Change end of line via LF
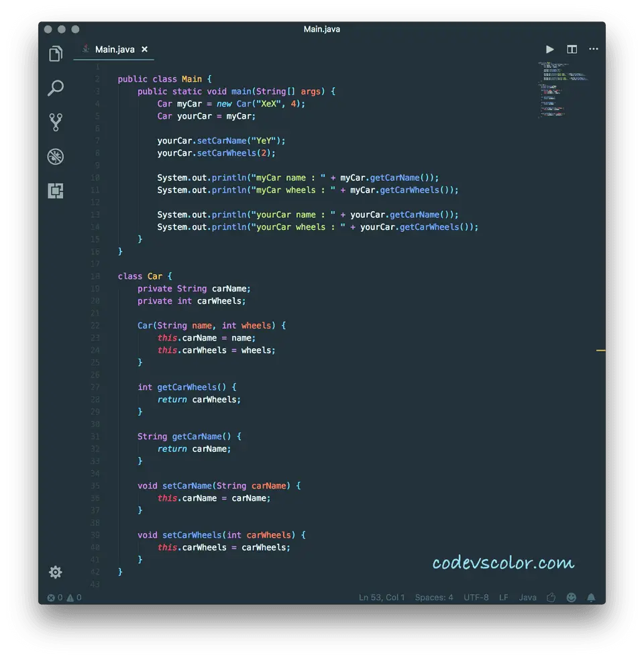Viewport: 644px width, 659px height. (504, 597)
